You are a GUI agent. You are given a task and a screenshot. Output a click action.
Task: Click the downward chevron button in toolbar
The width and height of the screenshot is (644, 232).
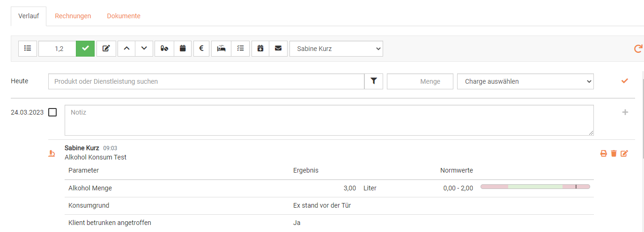pyautogui.click(x=144, y=48)
